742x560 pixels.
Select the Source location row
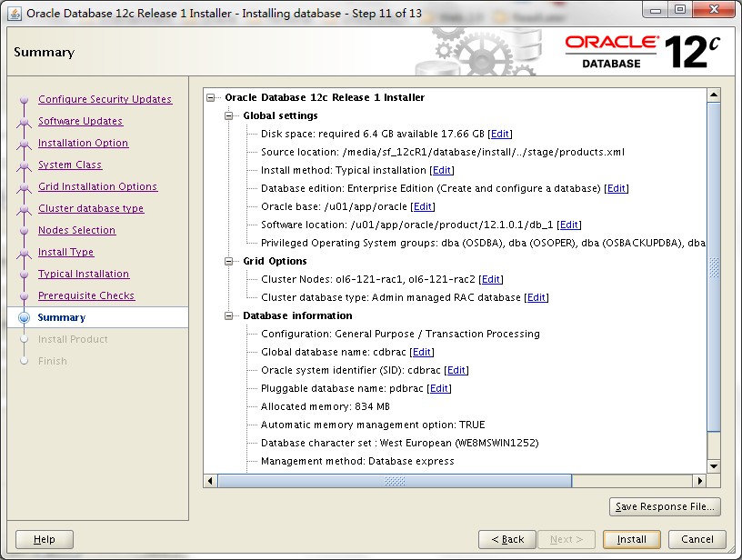coord(443,153)
